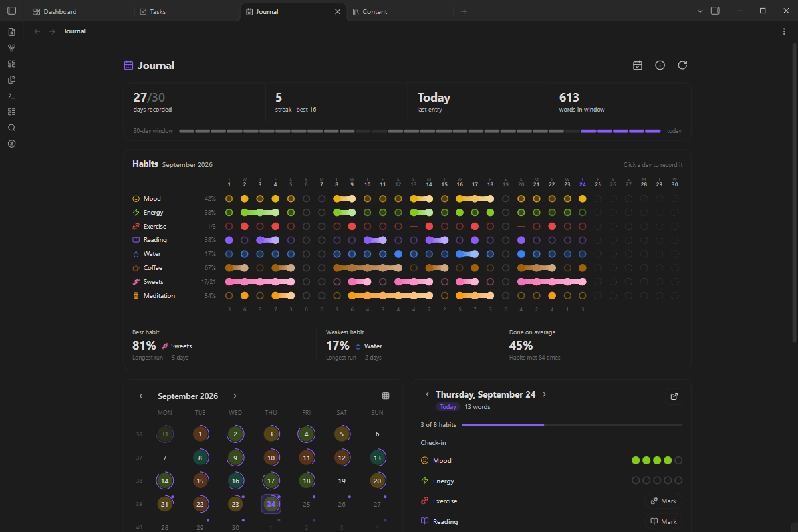
Task: Open graph view from the sidebar
Action: coord(11,48)
